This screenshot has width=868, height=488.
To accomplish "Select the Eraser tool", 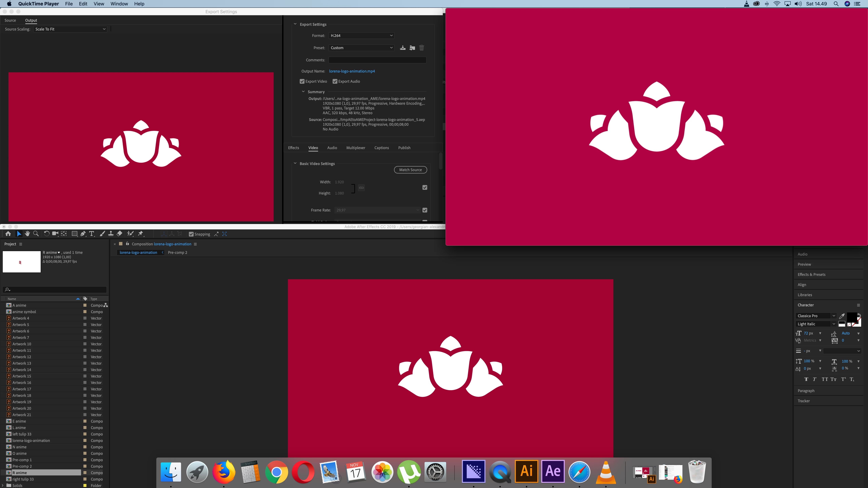I will click(x=120, y=234).
